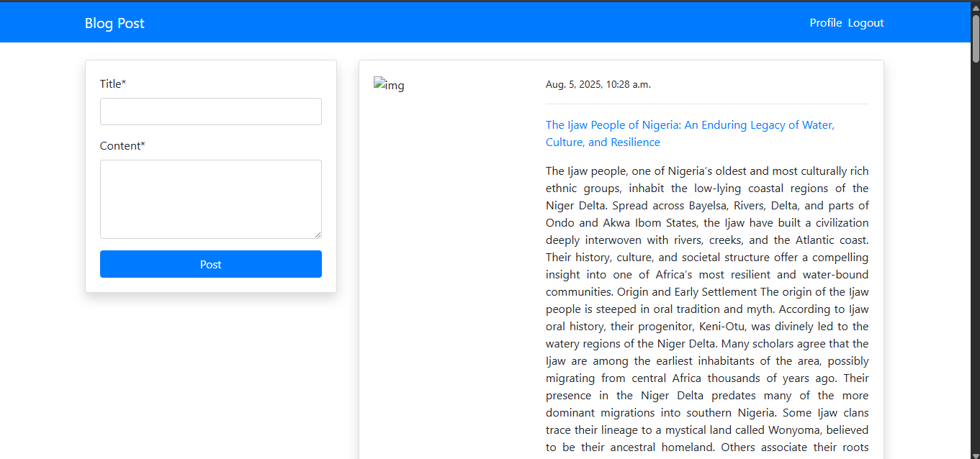Click the Content textarea resize grip
Viewport: 980px width, 459px height.
click(x=318, y=235)
